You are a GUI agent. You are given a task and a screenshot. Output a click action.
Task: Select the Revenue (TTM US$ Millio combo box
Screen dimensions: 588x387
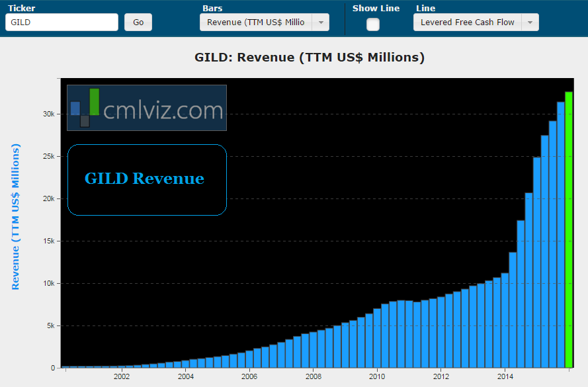coord(265,22)
